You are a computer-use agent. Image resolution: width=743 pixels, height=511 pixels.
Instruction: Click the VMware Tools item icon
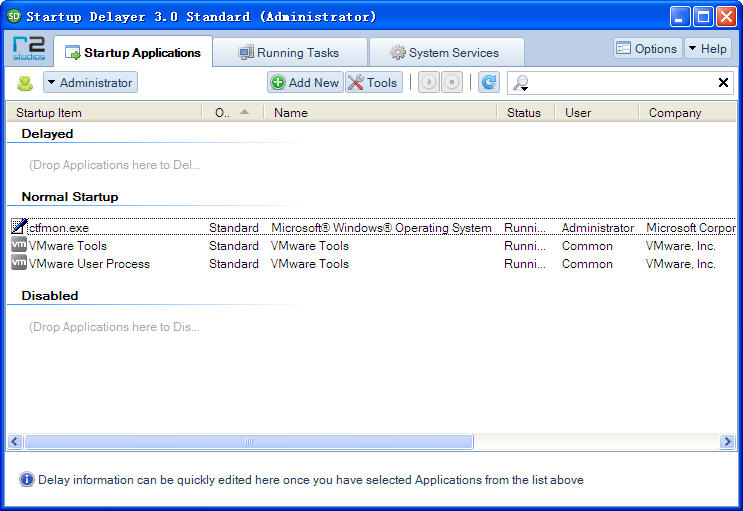(x=18, y=245)
